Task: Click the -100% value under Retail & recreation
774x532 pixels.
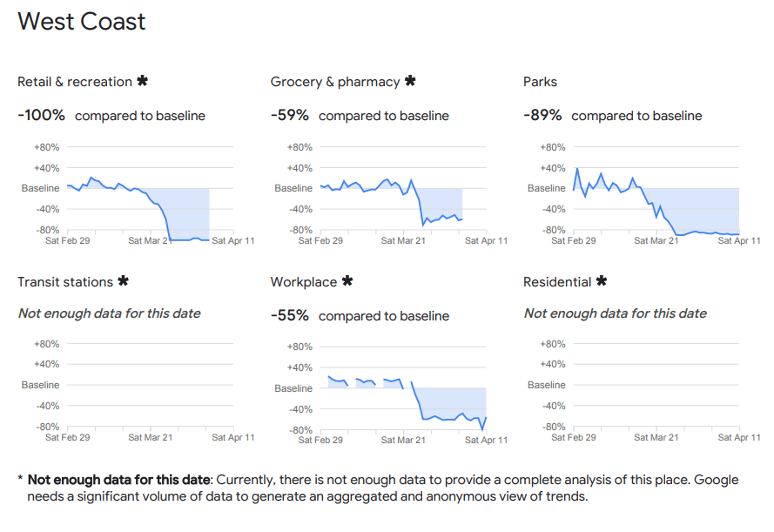Action: tap(41, 115)
